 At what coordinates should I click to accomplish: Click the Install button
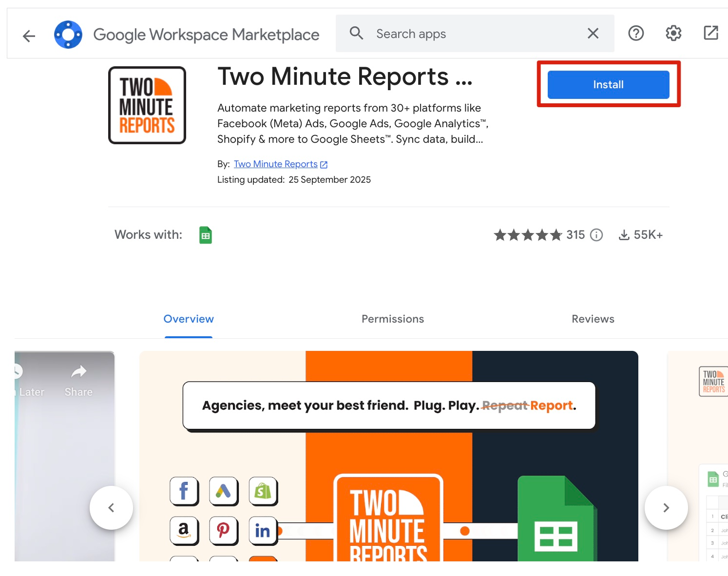[x=608, y=85]
